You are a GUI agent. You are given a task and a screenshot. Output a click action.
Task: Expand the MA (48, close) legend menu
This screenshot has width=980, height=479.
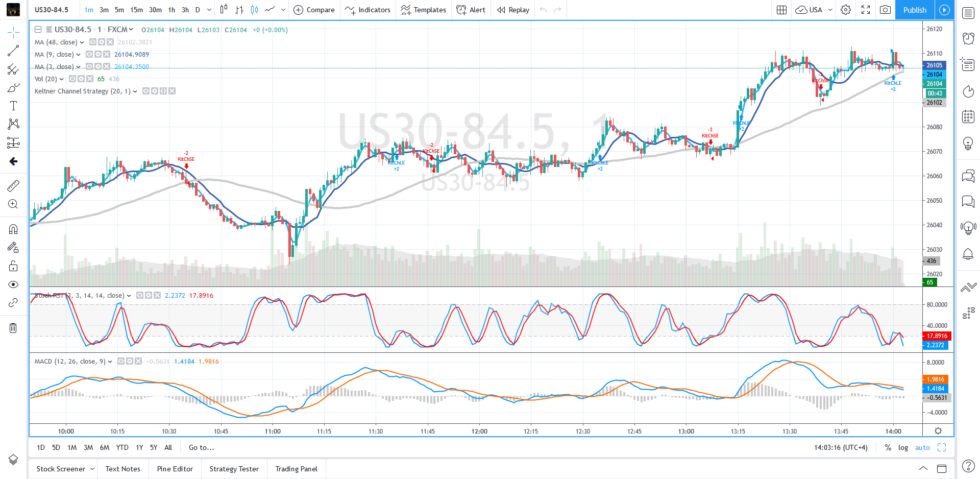click(x=82, y=42)
